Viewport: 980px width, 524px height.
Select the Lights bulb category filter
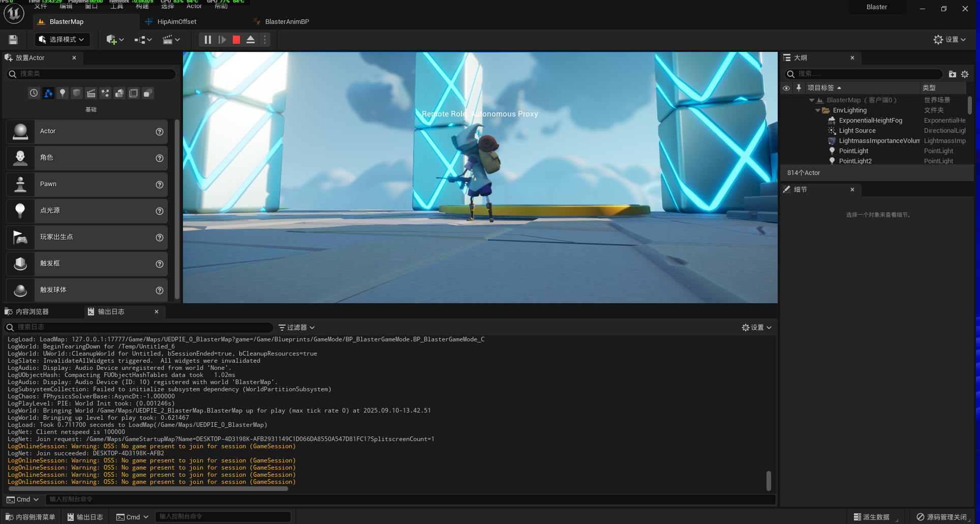pyautogui.click(x=63, y=93)
